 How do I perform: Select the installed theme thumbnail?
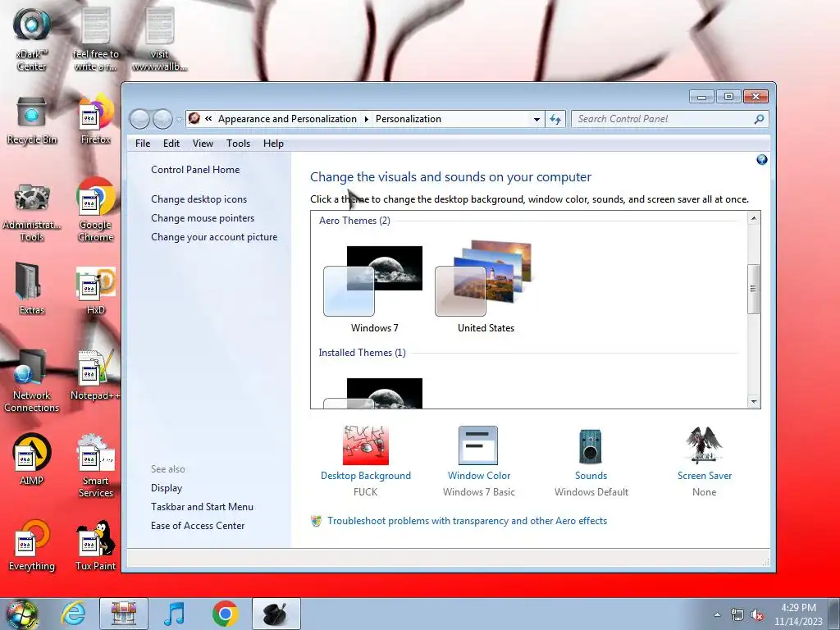tap(374, 393)
